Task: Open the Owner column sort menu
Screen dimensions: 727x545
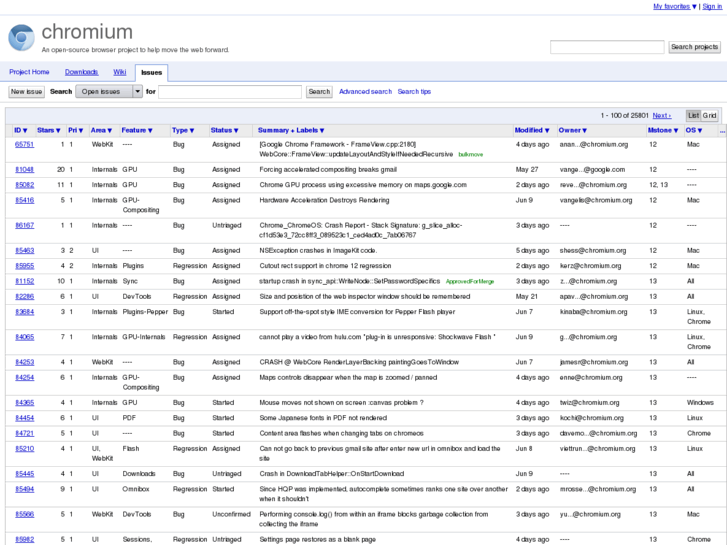Action: [573, 130]
